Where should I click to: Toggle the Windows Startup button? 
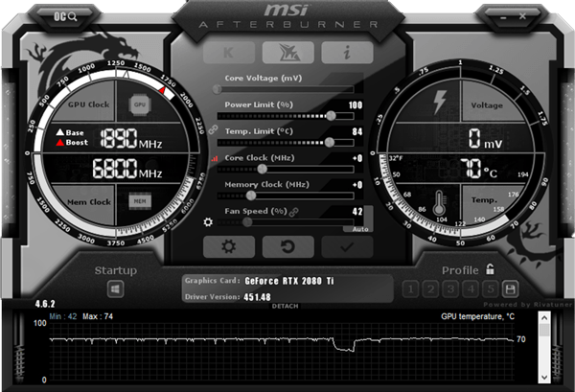115,288
